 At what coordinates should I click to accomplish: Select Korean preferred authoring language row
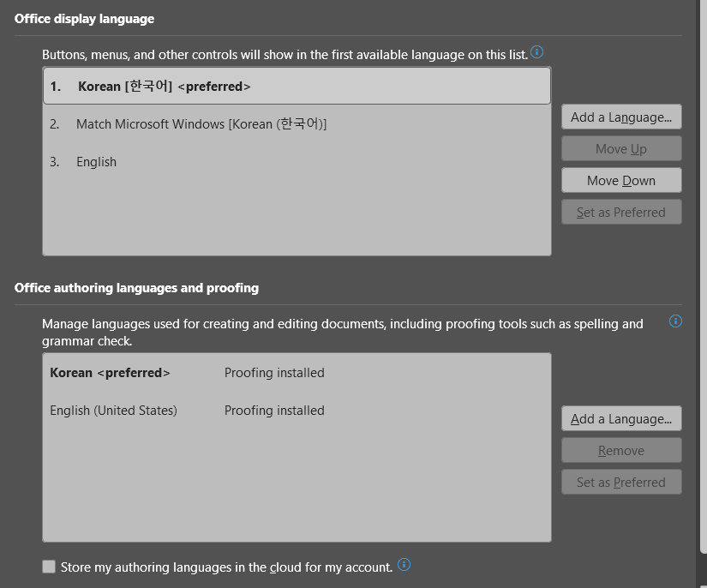[x=297, y=373]
